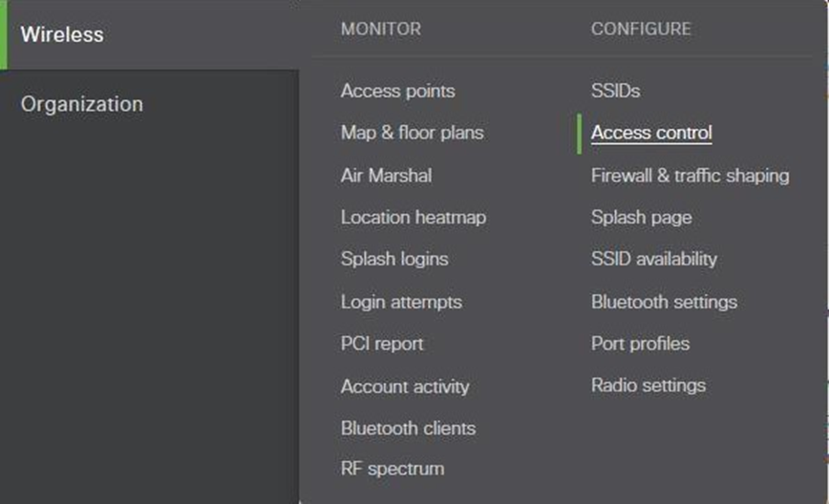829x504 pixels.
Task: Open Bluetooth clients list
Action: point(408,429)
